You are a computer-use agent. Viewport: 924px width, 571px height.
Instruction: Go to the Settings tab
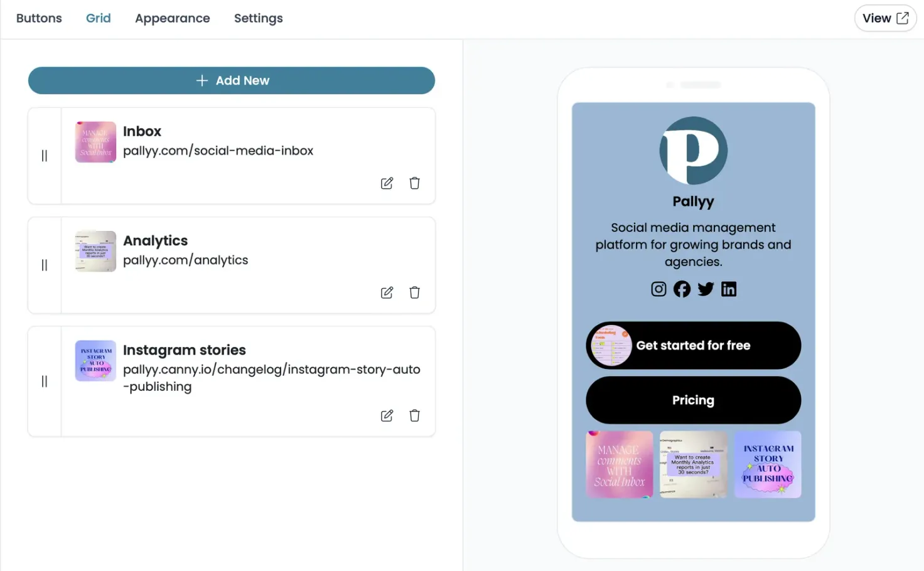(259, 18)
